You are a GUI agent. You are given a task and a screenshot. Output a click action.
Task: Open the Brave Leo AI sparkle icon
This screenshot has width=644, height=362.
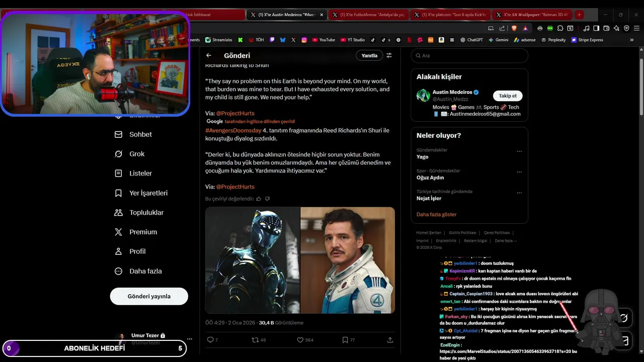point(616,28)
